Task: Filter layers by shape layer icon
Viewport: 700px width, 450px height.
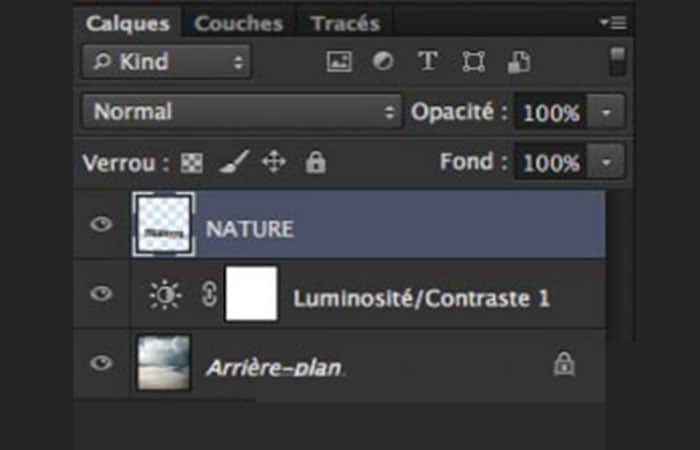Action: [473, 62]
